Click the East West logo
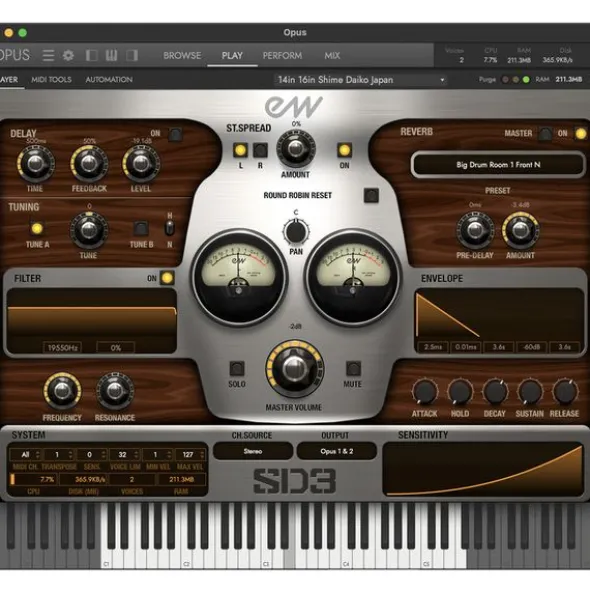The image size is (590, 591). [x=294, y=107]
